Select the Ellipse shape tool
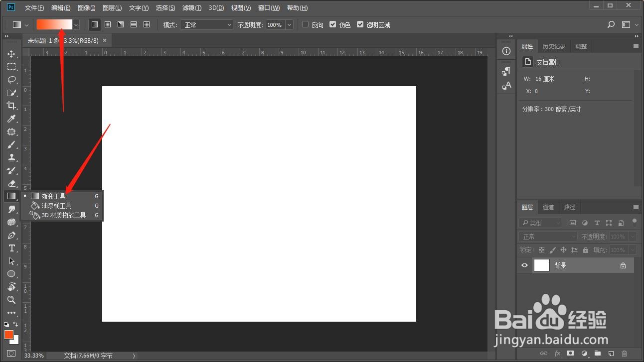 pyautogui.click(x=11, y=274)
